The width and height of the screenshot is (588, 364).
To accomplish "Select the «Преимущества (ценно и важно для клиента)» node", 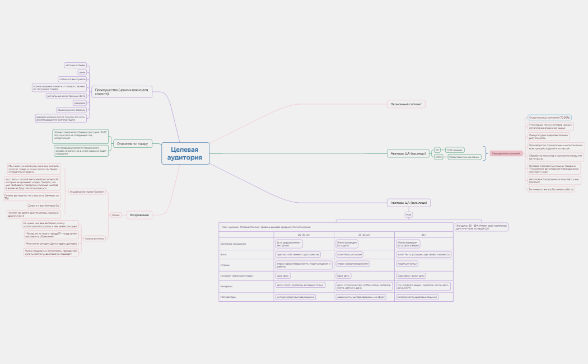I will tap(122, 92).
